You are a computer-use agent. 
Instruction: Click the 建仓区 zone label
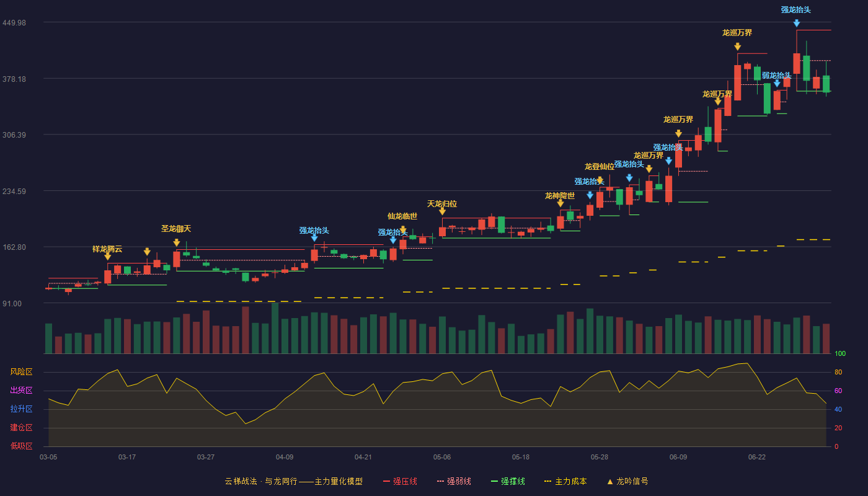(21, 428)
